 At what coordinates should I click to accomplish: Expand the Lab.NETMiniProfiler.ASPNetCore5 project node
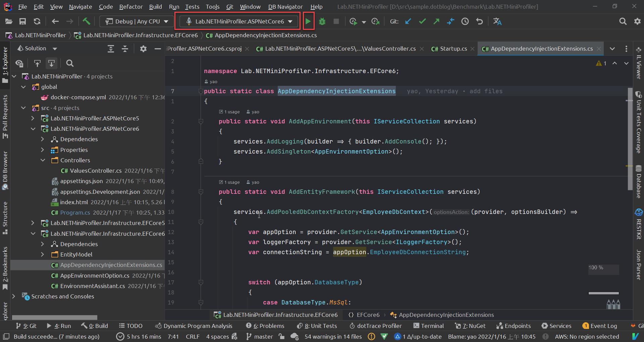click(x=33, y=118)
